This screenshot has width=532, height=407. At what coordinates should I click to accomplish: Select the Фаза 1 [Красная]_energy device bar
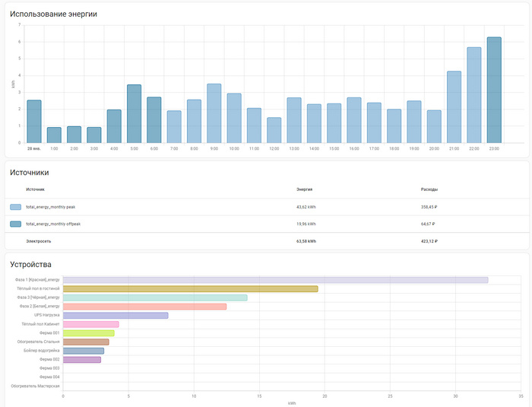tap(275, 280)
